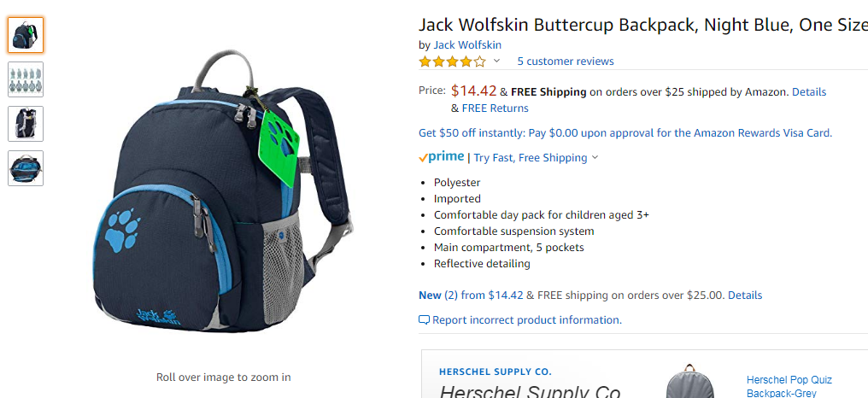Image resolution: width=868 pixels, height=398 pixels.
Task: Select the first backpack front-view thumbnail
Action: pyautogui.click(x=26, y=35)
